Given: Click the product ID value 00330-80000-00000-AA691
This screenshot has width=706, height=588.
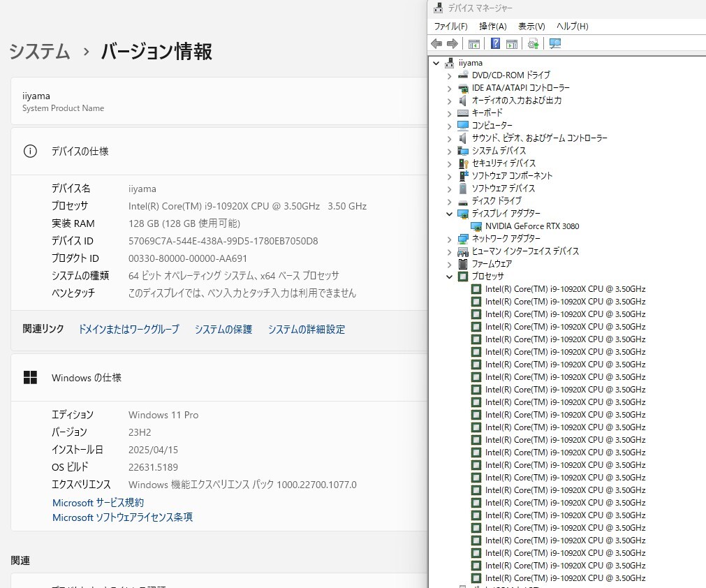Looking at the screenshot, I should [x=188, y=258].
